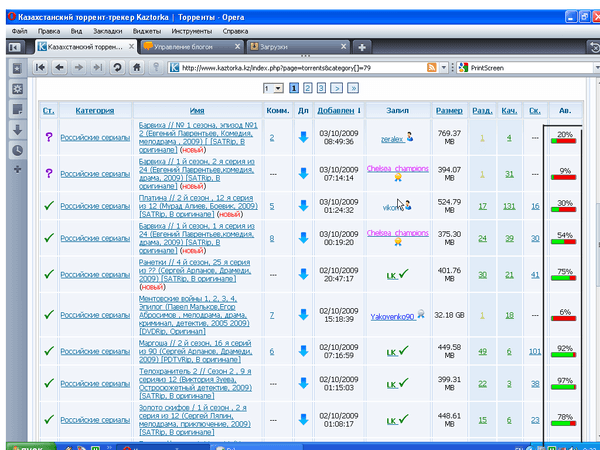Download the Платина torrent blue arrow

click(x=303, y=206)
